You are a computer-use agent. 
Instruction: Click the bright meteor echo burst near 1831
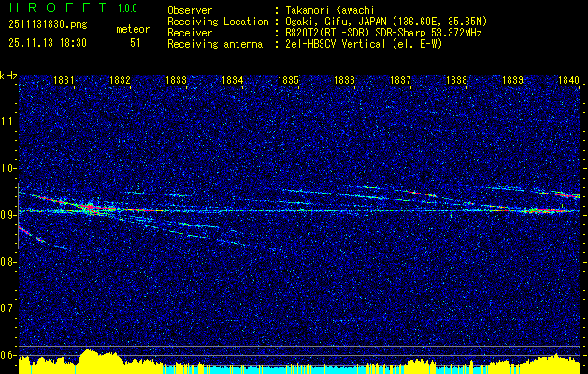[x=90, y=208]
